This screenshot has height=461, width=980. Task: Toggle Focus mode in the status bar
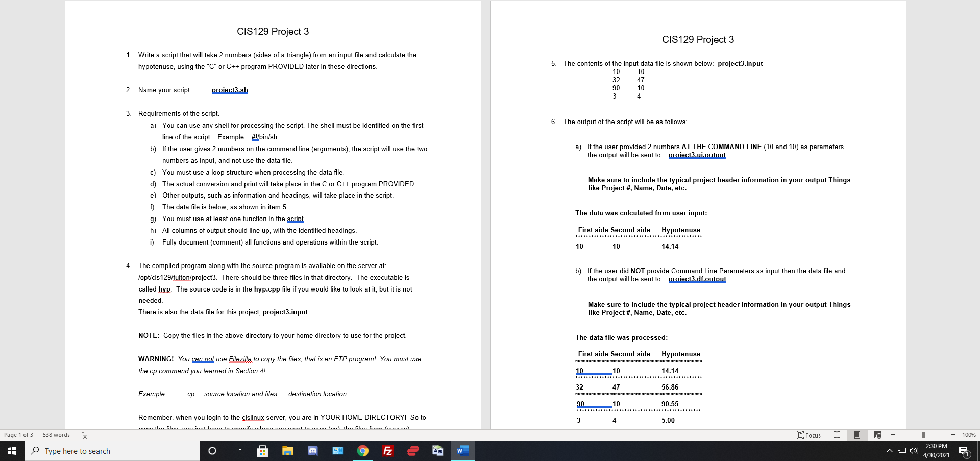[808, 435]
